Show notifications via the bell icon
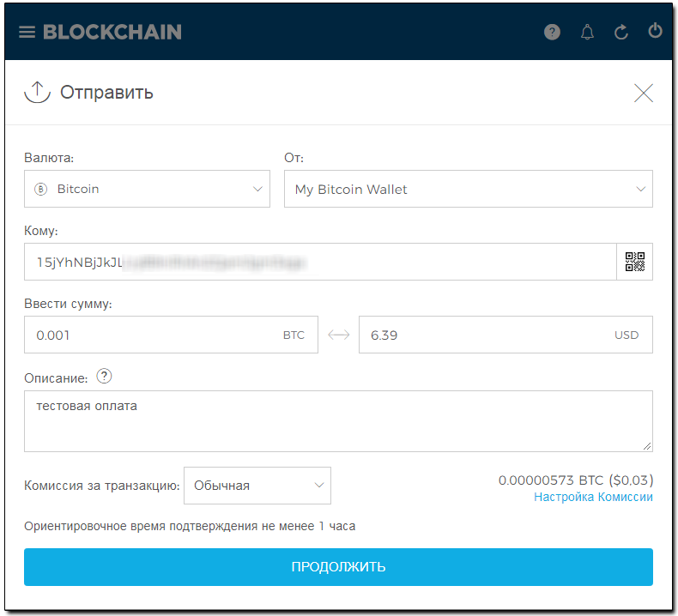Viewport: 678px width, 616px height. 587,32
